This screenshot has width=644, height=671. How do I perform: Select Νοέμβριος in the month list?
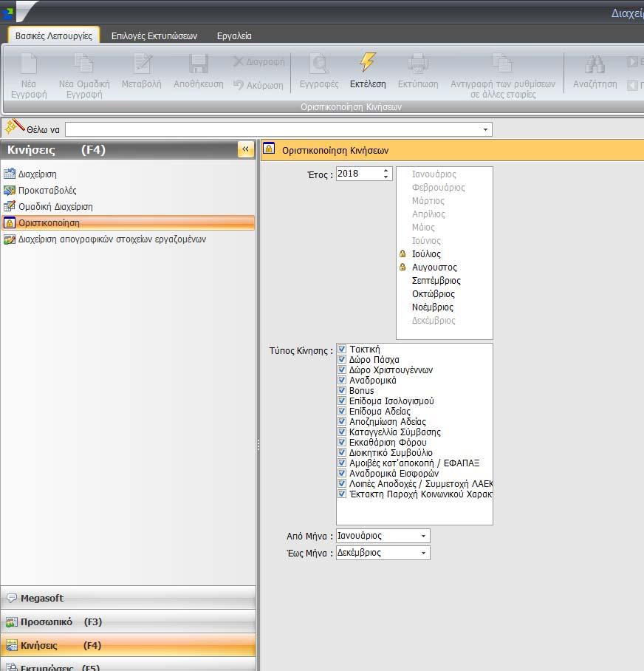tap(432, 307)
